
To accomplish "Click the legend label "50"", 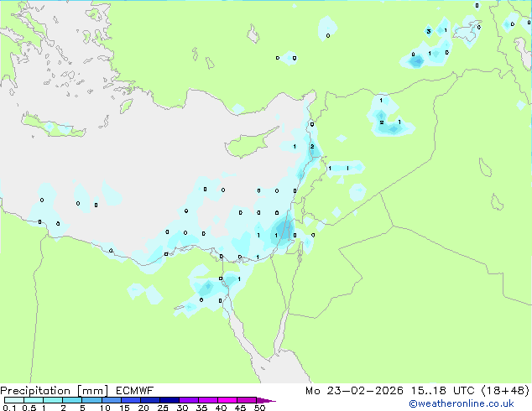I will [259, 408].
